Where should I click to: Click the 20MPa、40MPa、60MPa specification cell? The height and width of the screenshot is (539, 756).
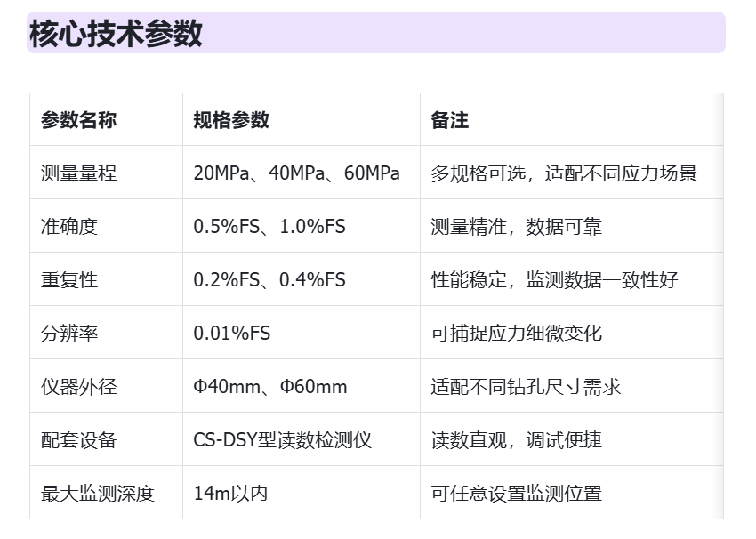(296, 173)
